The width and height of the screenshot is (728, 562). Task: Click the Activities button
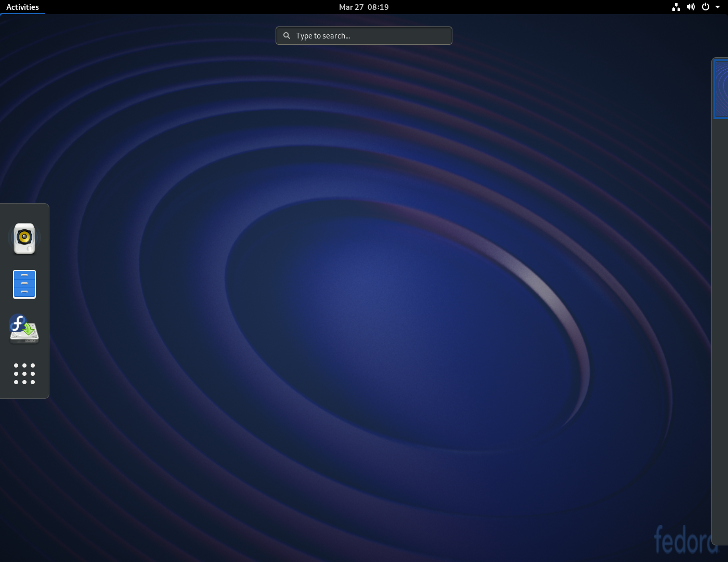click(22, 7)
